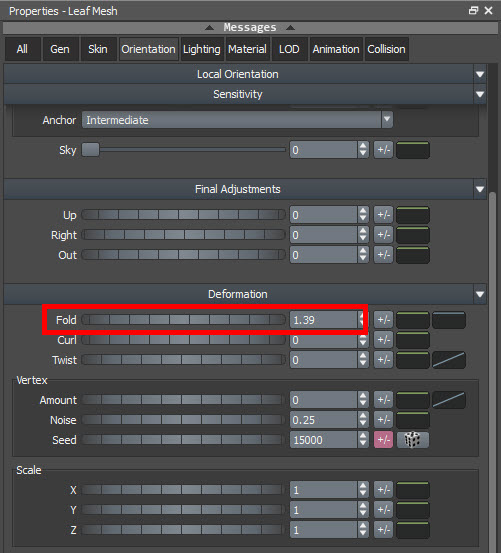Step the Seed value spinner
The width and height of the screenshot is (501, 553).
point(363,440)
